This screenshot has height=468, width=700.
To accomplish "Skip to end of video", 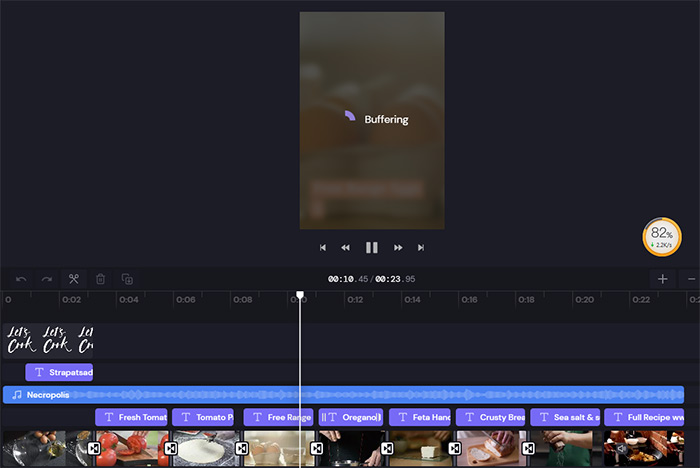I will coord(421,247).
